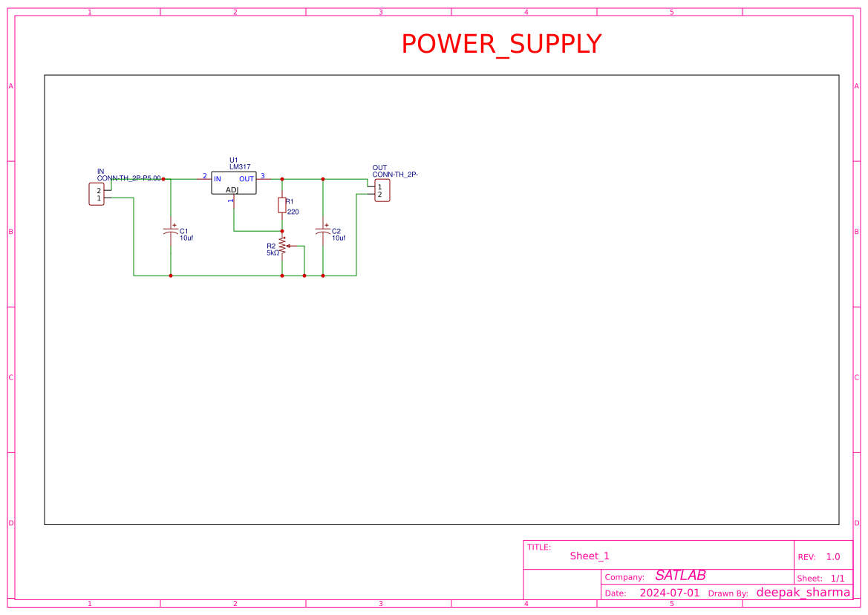Select the LM317 regulator symbol U1
868x615 pixels.
(x=233, y=183)
